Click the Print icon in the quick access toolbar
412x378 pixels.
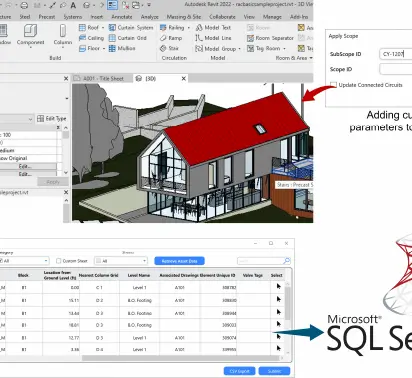click(24, 5)
